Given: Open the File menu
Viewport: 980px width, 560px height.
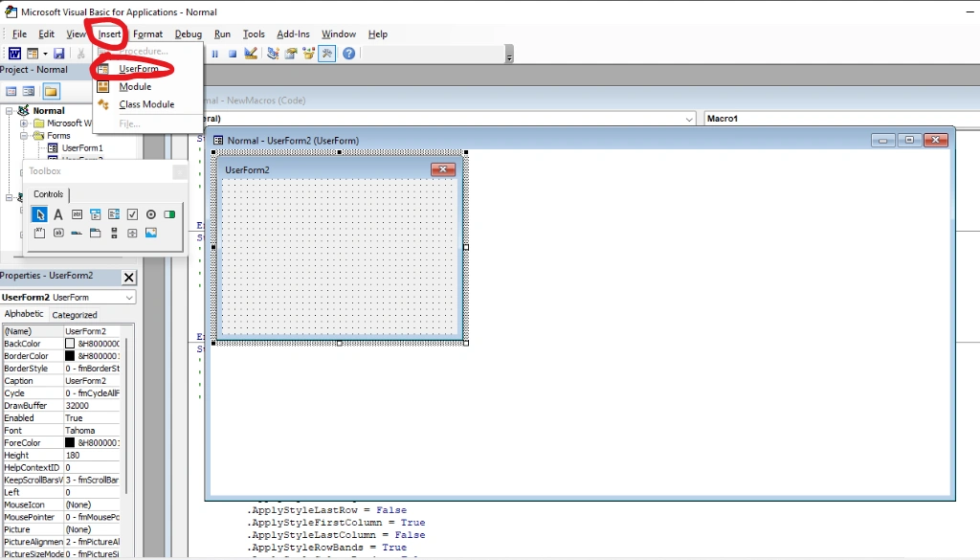Looking at the screenshot, I should click(x=19, y=34).
